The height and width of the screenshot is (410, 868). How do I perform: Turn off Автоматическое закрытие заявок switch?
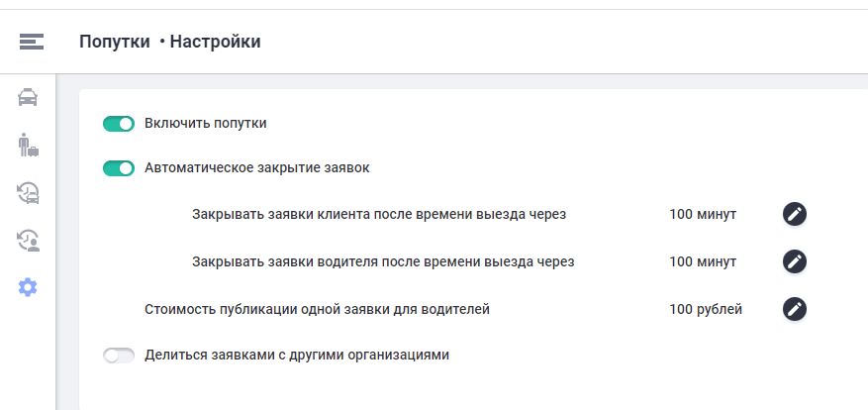119,168
